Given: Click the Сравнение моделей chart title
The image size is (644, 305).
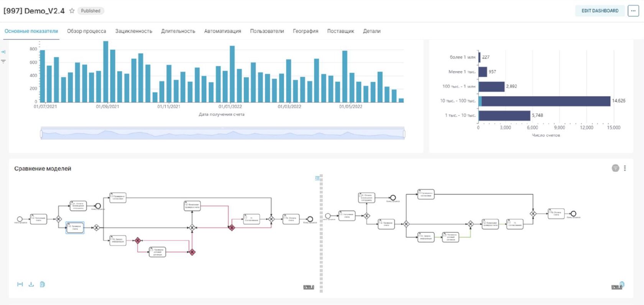Looking at the screenshot, I should 43,168.
